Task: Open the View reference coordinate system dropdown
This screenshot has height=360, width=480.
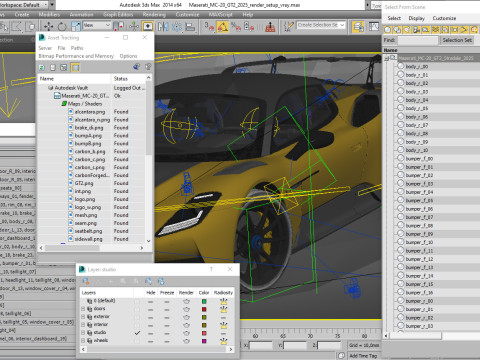Action: 97,25
